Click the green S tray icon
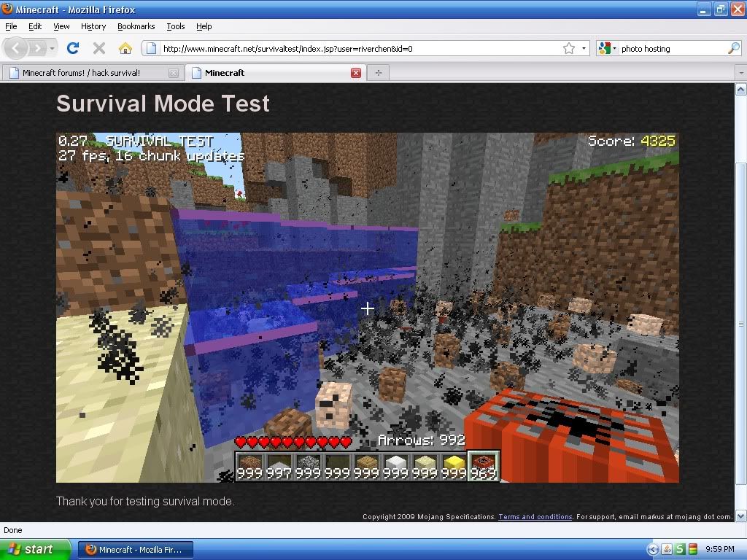 tap(681, 550)
